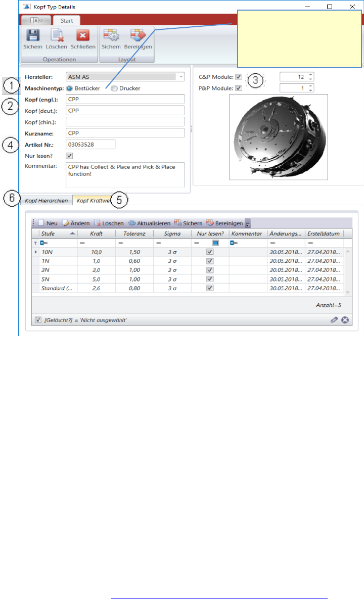Select the Bestücker machine type radio
Screen dimensions: 364x599
point(69,88)
